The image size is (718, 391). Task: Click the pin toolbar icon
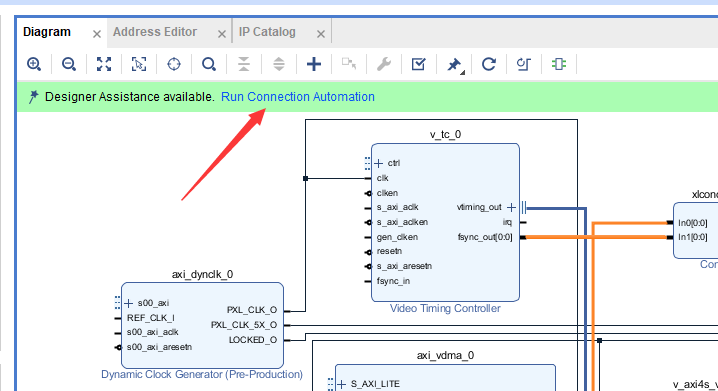pos(454,65)
